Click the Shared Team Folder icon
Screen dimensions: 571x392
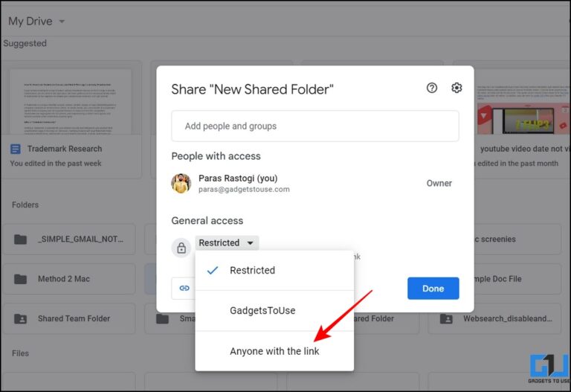[x=20, y=319]
